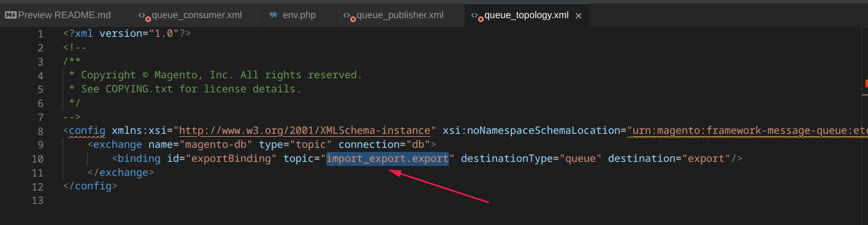Open the queue_consumer.xml tab

196,15
